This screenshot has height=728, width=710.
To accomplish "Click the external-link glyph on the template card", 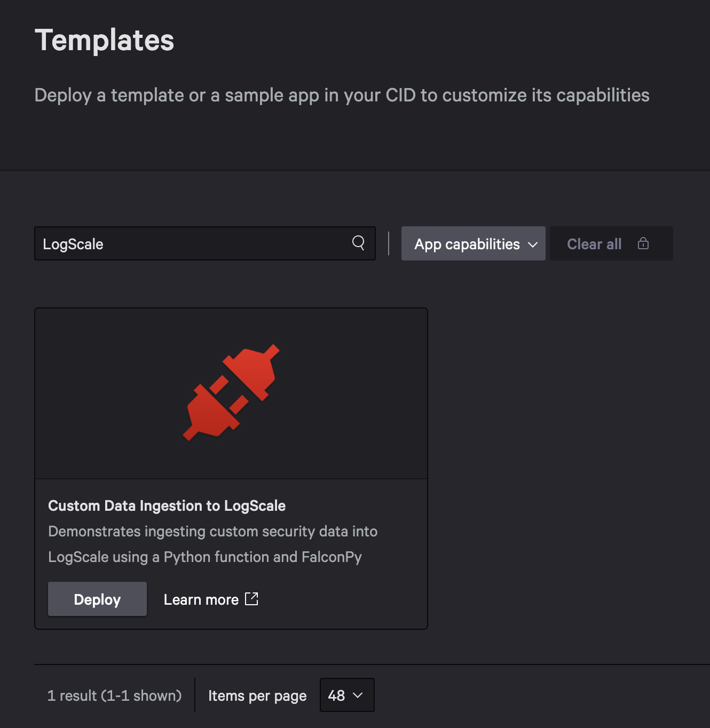I will (x=251, y=599).
